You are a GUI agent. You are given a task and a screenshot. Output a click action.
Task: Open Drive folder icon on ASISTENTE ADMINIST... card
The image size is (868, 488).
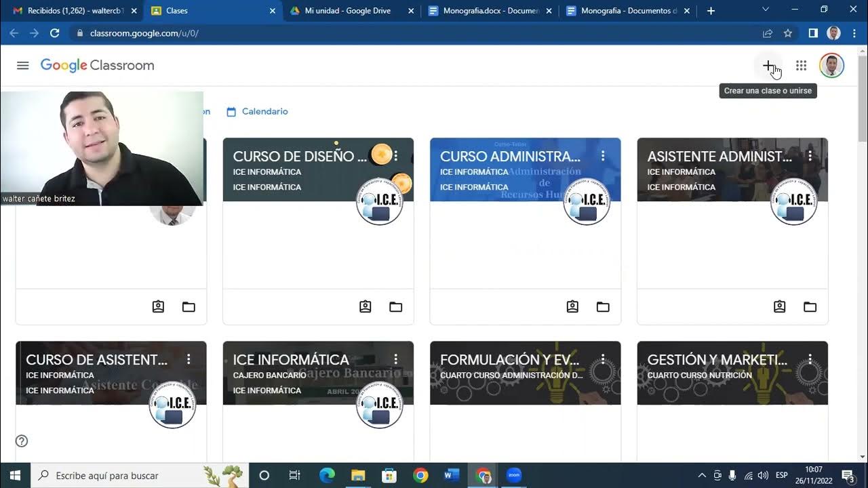point(810,306)
